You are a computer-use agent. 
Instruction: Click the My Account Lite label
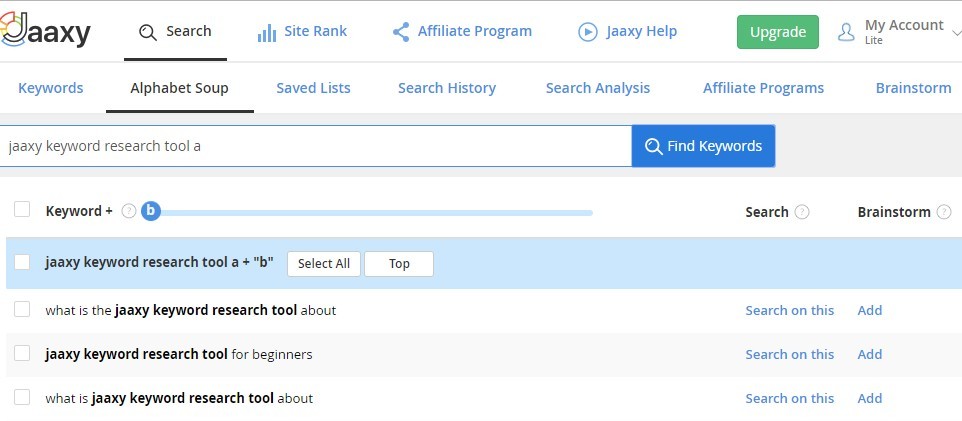pos(904,32)
